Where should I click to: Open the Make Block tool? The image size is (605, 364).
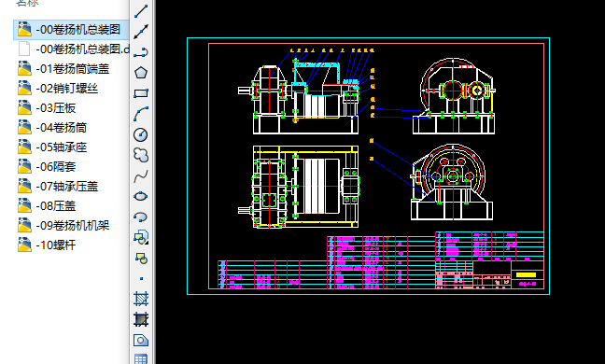click(141, 258)
